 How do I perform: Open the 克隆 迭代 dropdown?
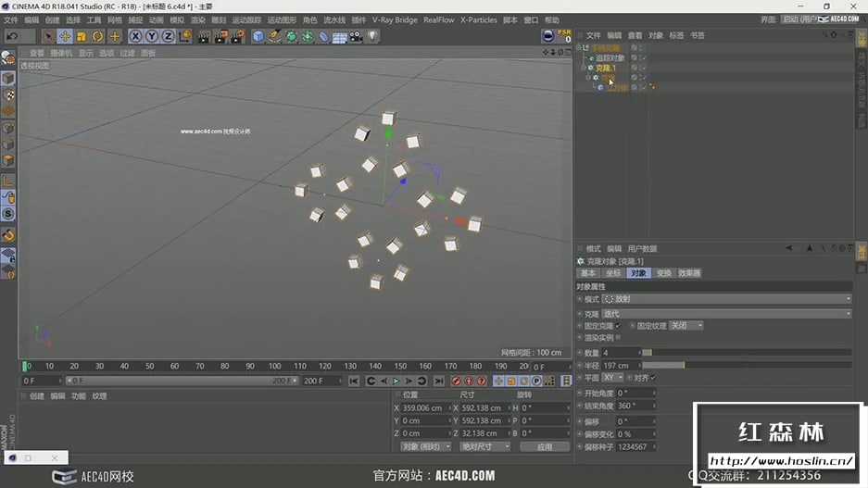tap(726, 314)
